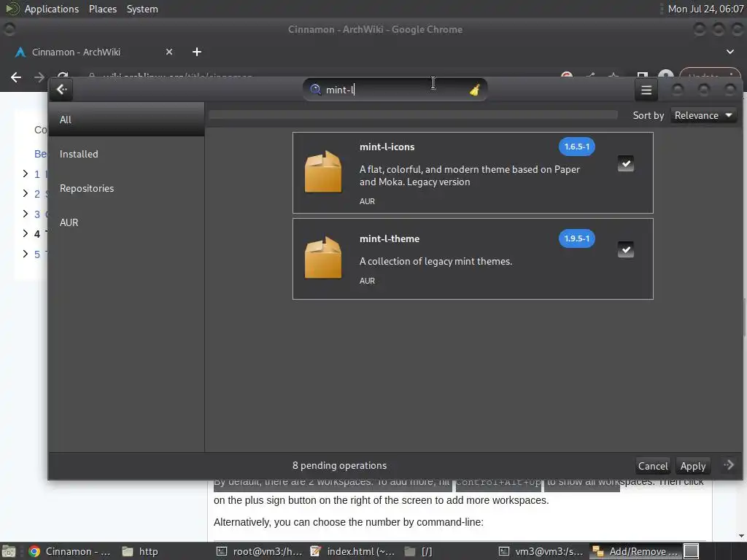Click the mint-l-theme package box icon
Image resolution: width=747 pixels, height=560 pixels.
[x=323, y=257]
